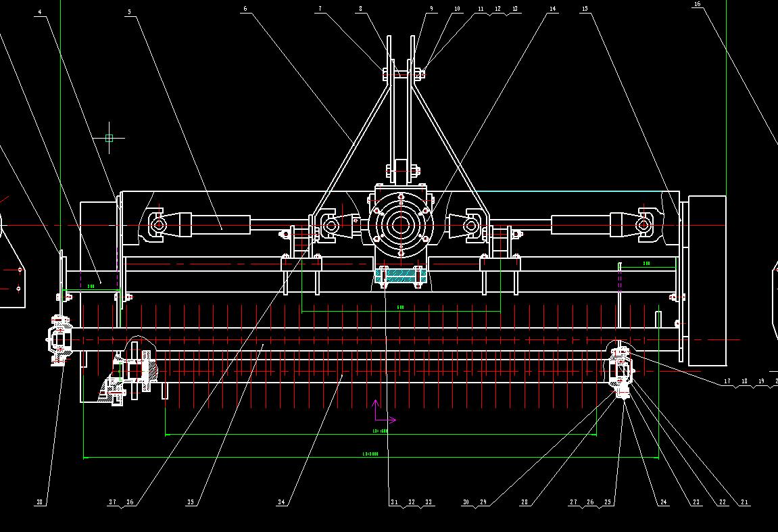The width and height of the screenshot is (778, 532).
Task: Pick the green L1 overall length dimension text
Action: [x=370, y=454]
